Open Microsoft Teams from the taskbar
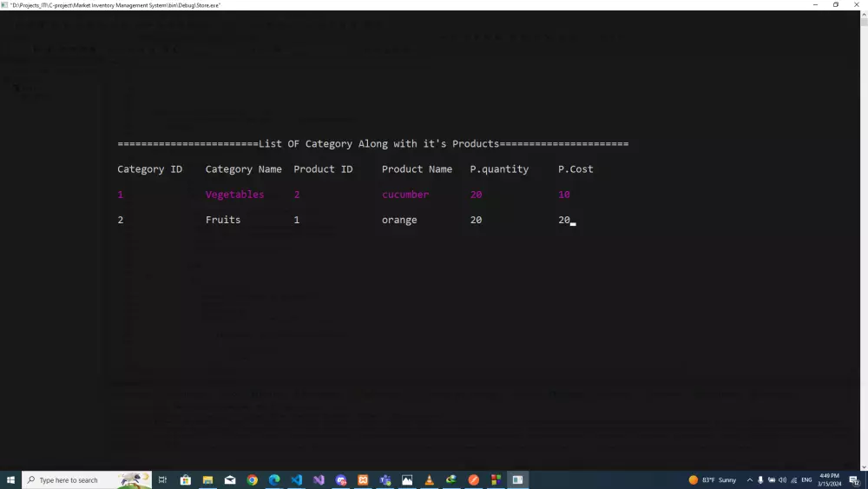868x489 pixels. [385, 479]
